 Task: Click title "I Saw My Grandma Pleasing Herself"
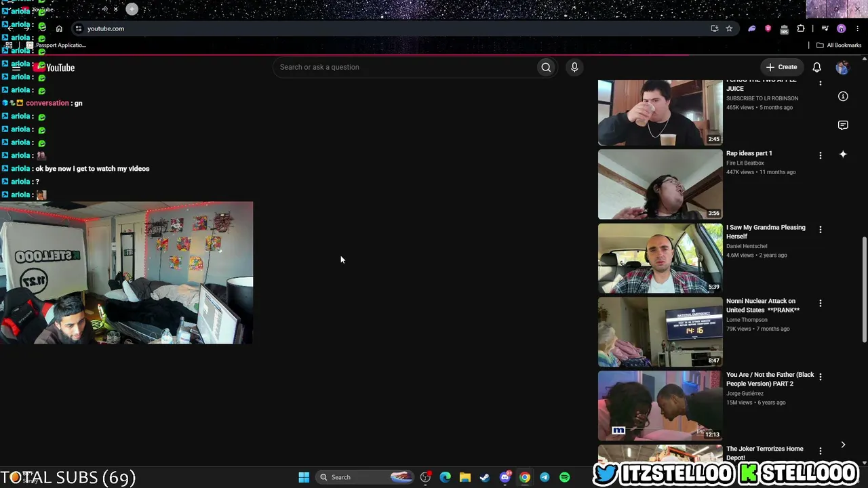[x=766, y=232]
